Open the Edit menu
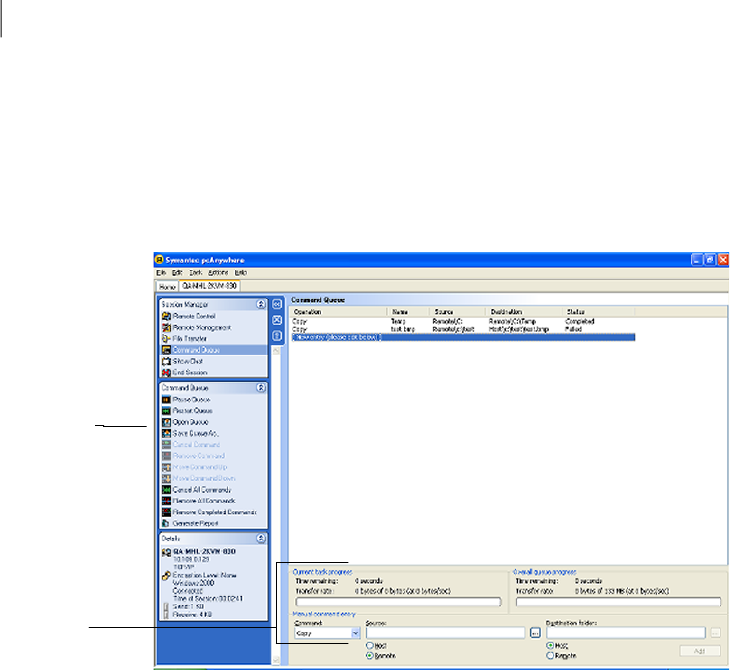Screen dimensions: 730x670 click(x=177, y=272)
